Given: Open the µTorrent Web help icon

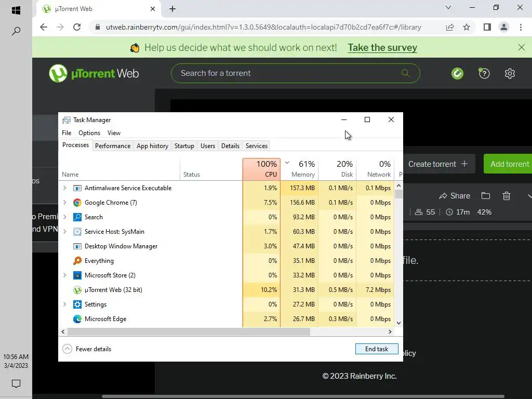Looking at the screenshot, I should click(x=484, y=73).
